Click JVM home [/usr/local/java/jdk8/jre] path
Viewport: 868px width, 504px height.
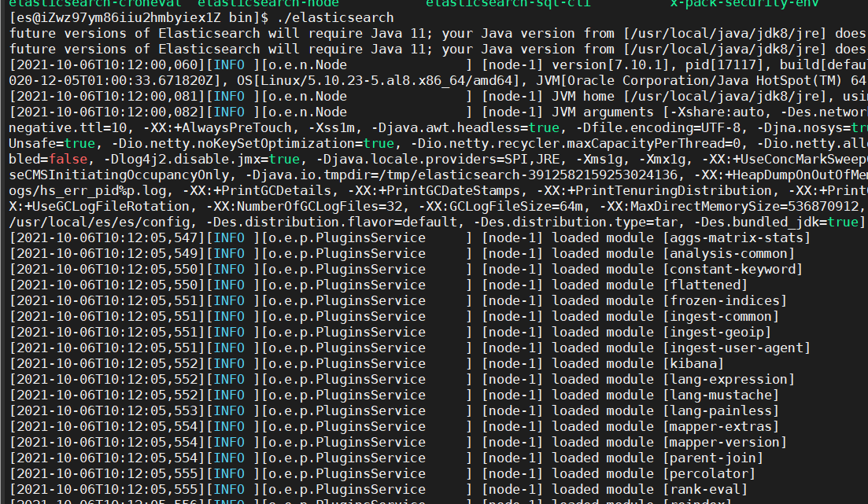(725, 96)
